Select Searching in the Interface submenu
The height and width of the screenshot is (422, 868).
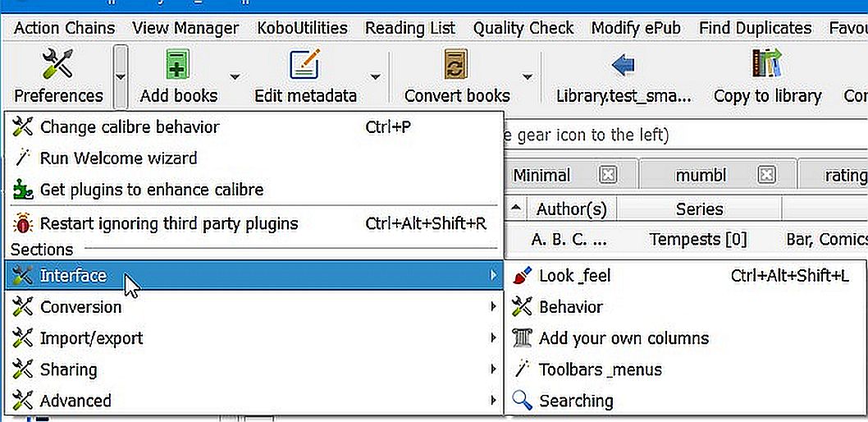tap(687, 400)
